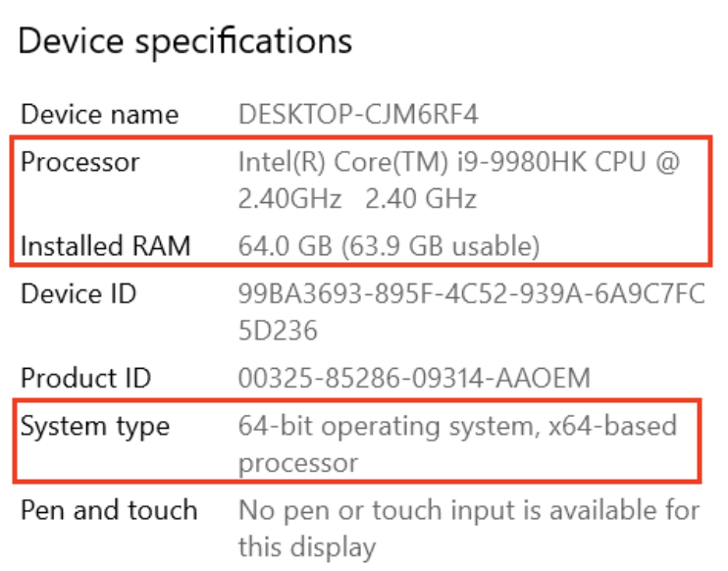728x571 pixels.
Task: Click the wrapped word processor under System type value
Action: (298, 462)
